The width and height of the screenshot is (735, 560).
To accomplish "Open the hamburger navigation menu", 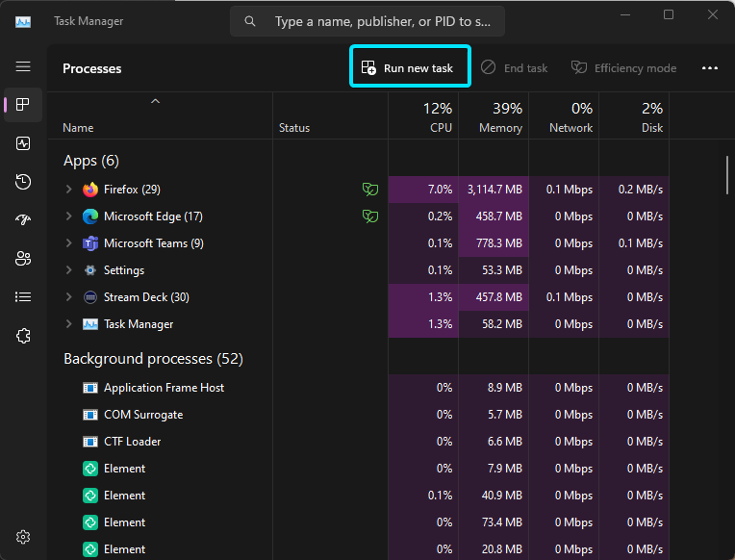I will pos(23,66).
